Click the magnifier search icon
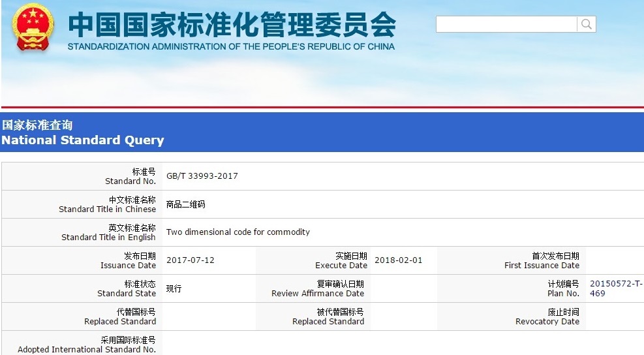 click(x=587, y=24)
